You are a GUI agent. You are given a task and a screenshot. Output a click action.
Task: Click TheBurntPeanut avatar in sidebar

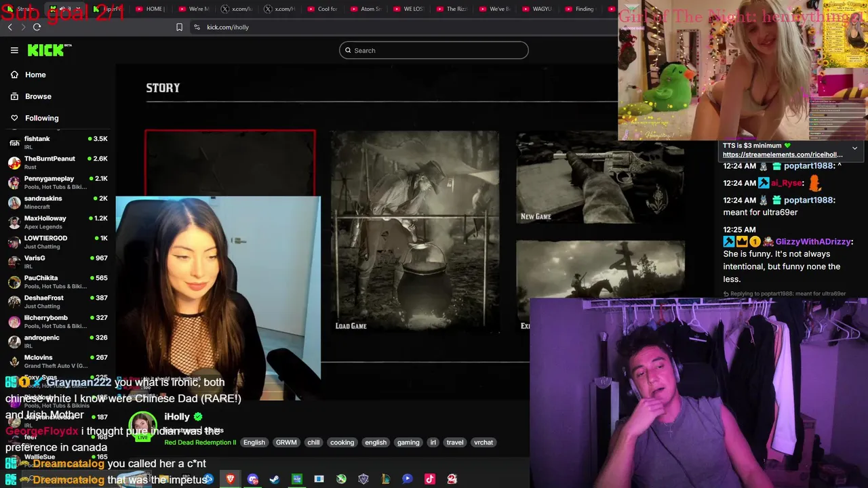click(x=14, y=163)
